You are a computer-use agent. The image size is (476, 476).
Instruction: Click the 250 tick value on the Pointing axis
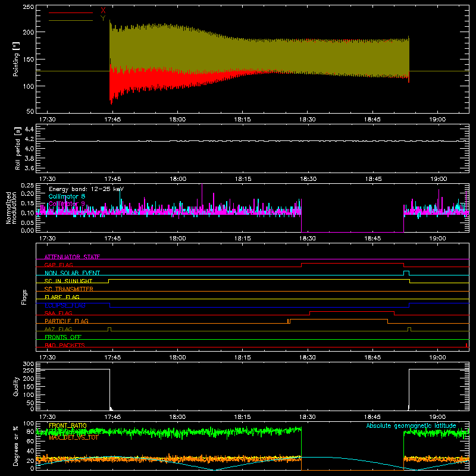(x=28, y=7)
